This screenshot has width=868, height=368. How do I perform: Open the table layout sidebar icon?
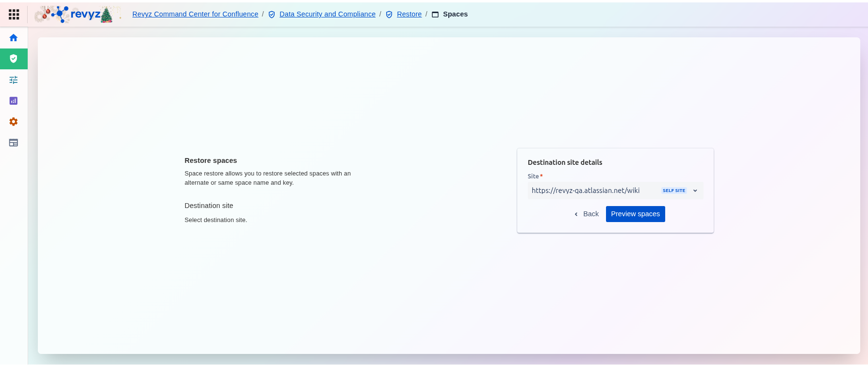[14, 143]
